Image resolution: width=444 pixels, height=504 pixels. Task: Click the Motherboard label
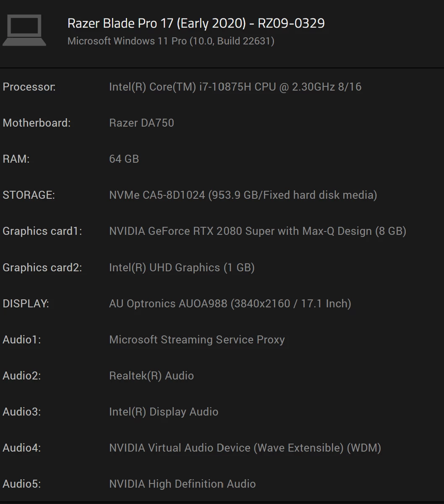pyautogui.click(x=37, y=123)
